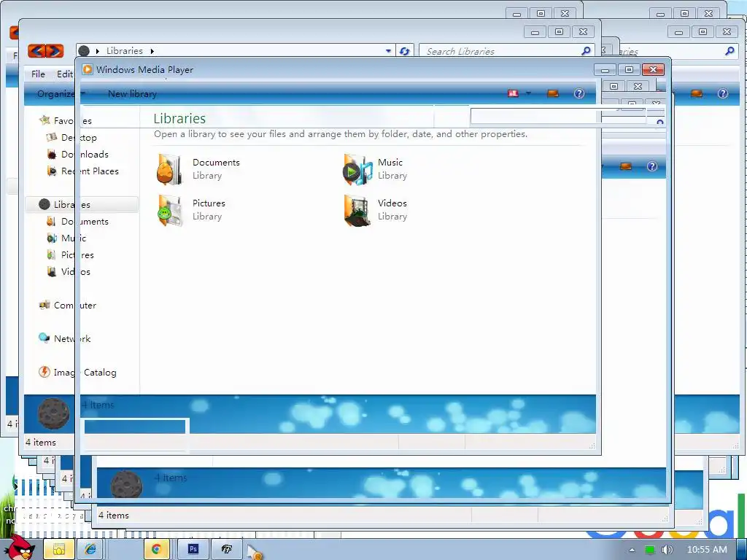
Task: Toggle preview pane icon in the far-right back window
Action: (697, 93)
